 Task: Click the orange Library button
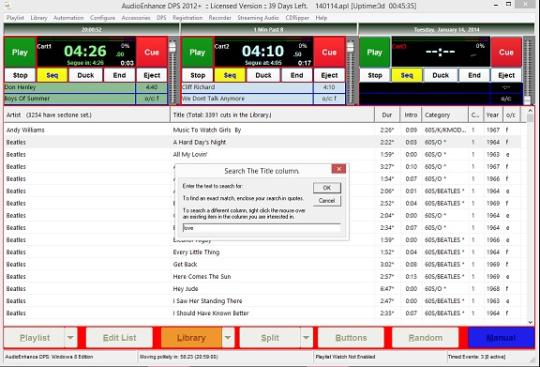(x=191, y=338)
